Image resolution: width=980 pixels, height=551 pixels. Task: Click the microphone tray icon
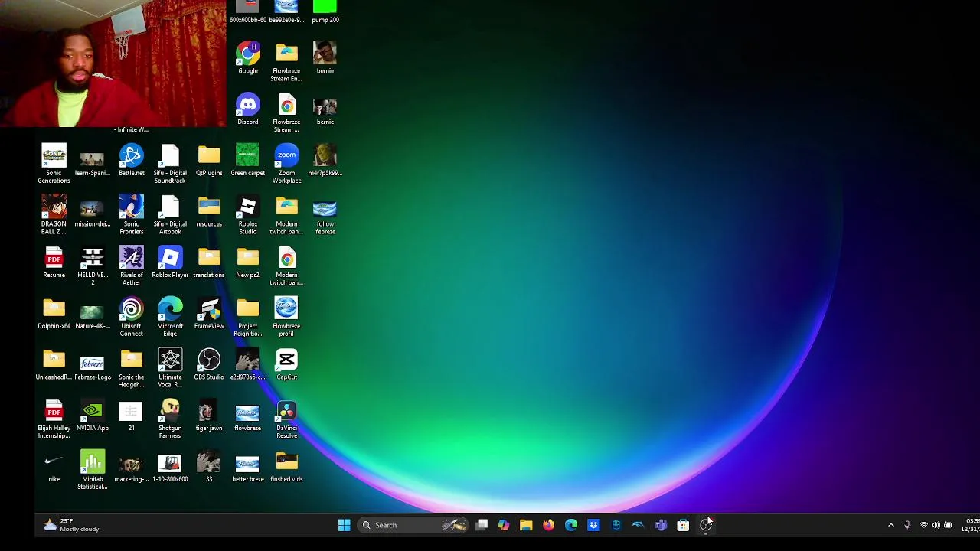click(907, 525)
